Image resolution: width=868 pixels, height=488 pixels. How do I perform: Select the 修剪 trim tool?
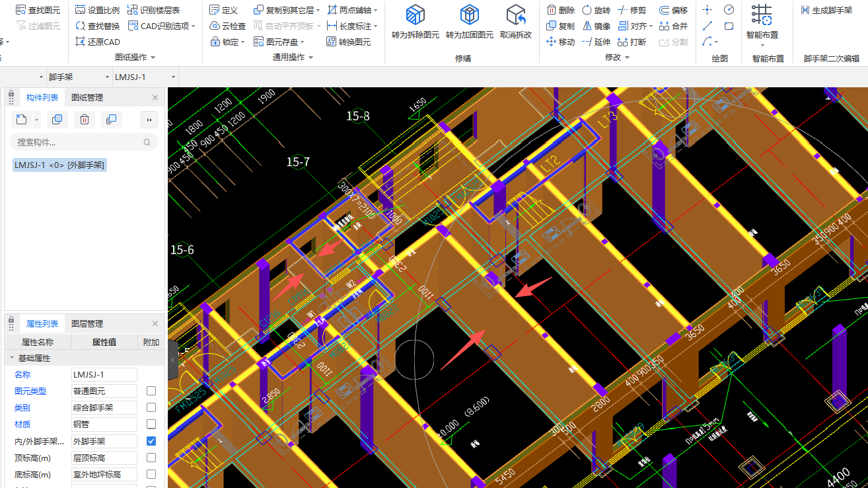click(632, 10)
